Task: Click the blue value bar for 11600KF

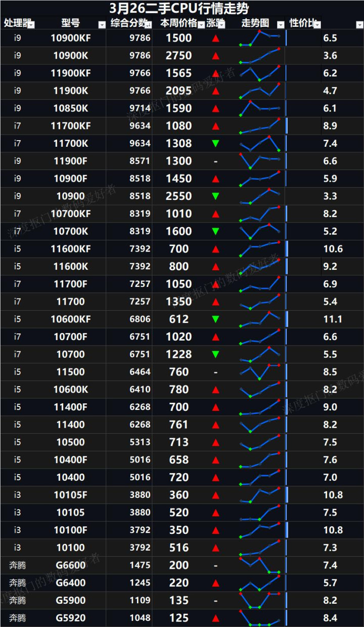Action: [x=287, y=249]
